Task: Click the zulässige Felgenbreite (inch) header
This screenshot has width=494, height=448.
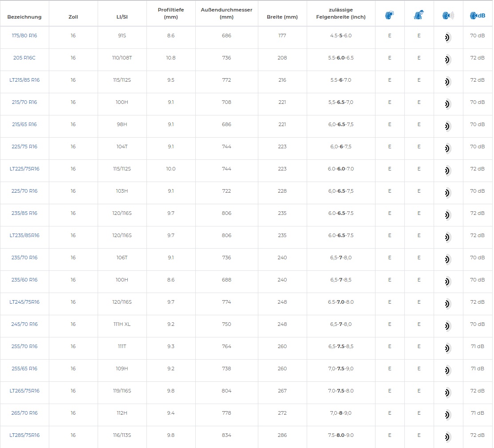Action: [341, 13]
